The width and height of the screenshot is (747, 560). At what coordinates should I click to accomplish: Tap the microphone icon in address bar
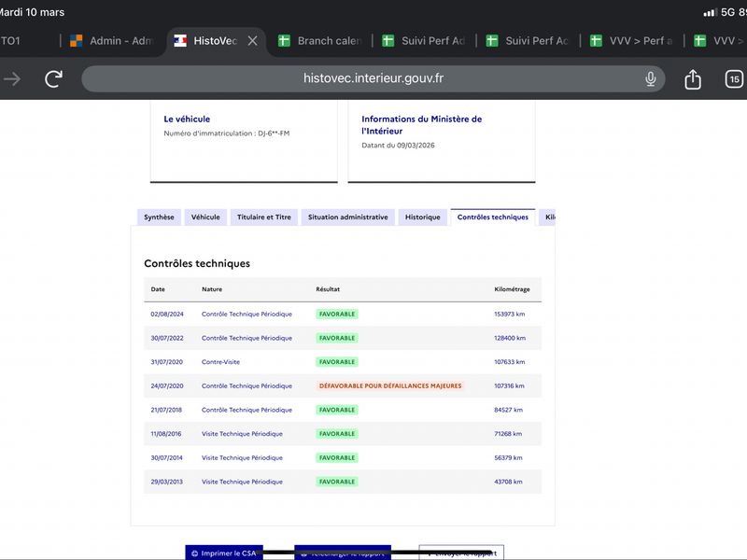tap(650, 78)
